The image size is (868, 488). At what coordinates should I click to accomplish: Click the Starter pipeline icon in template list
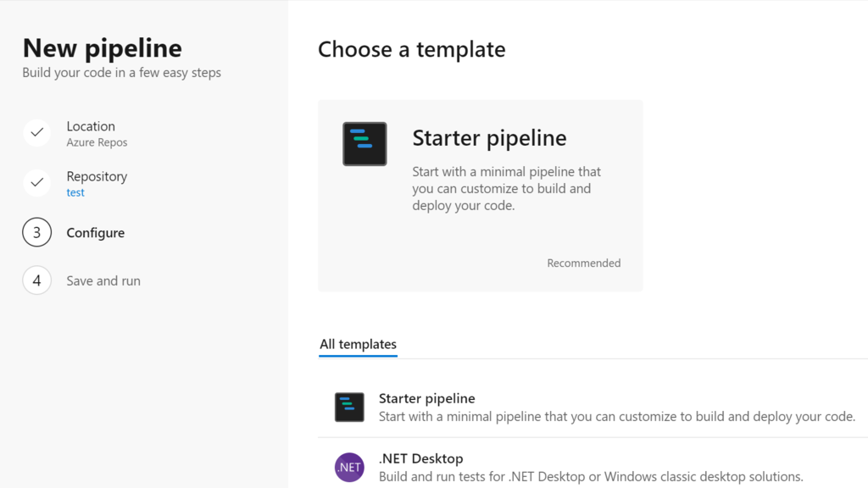pos(349,407)
